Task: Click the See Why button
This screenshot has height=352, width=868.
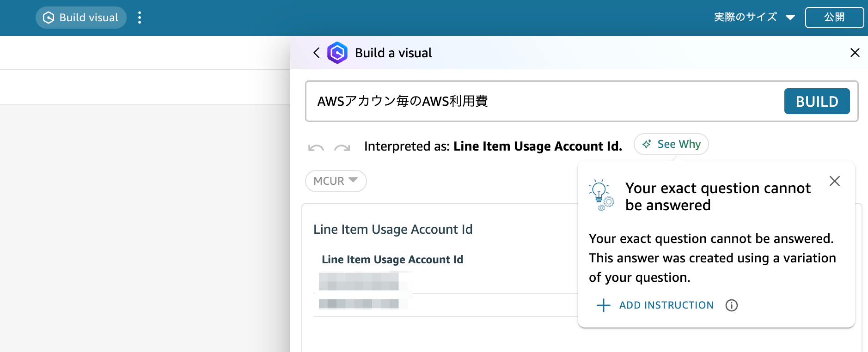Action: pos(671,144)
